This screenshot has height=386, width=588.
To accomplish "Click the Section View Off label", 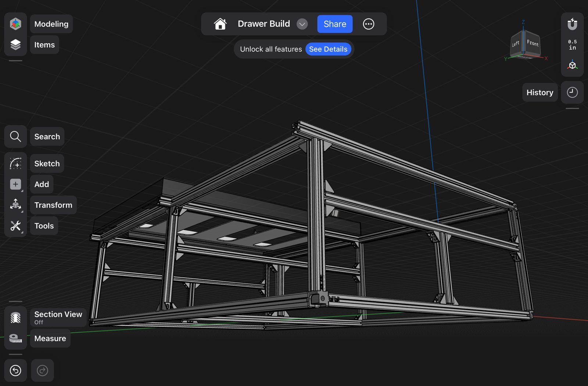I will point(58,318).
